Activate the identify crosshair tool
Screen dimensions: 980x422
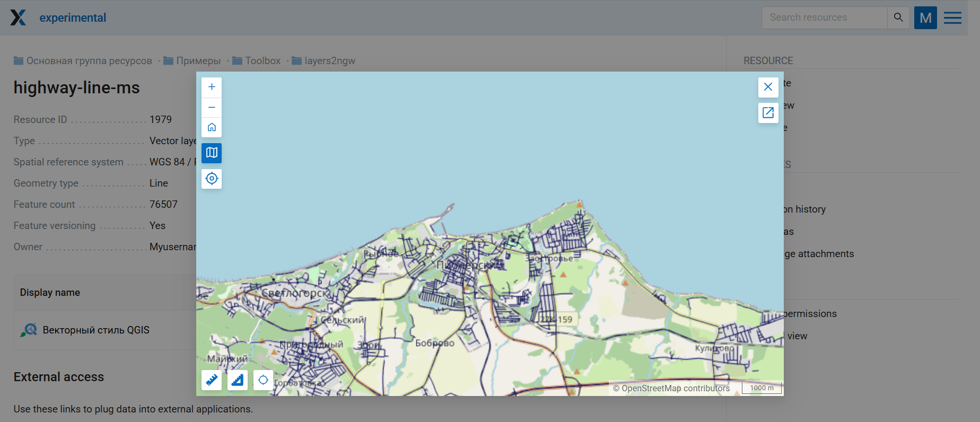pos(263,380)
